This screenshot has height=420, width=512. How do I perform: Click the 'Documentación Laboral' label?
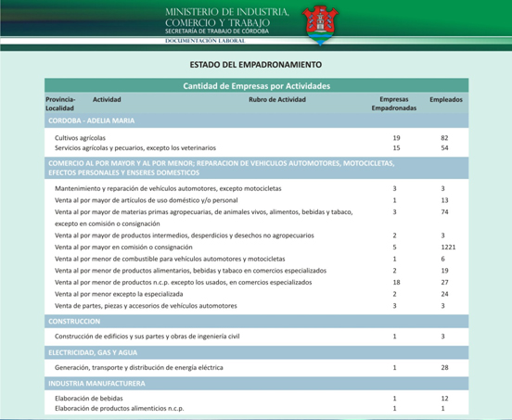point(205,41)
